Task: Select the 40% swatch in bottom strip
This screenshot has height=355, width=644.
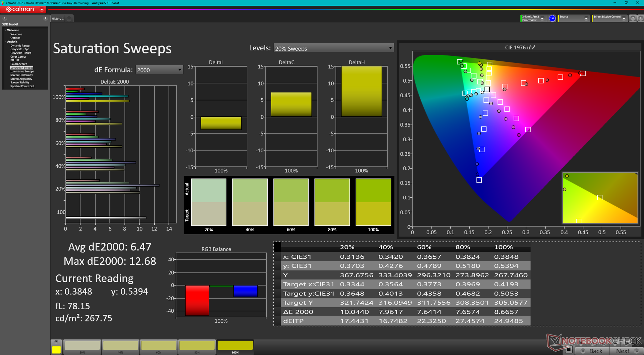Action: [x=121, y=347]
